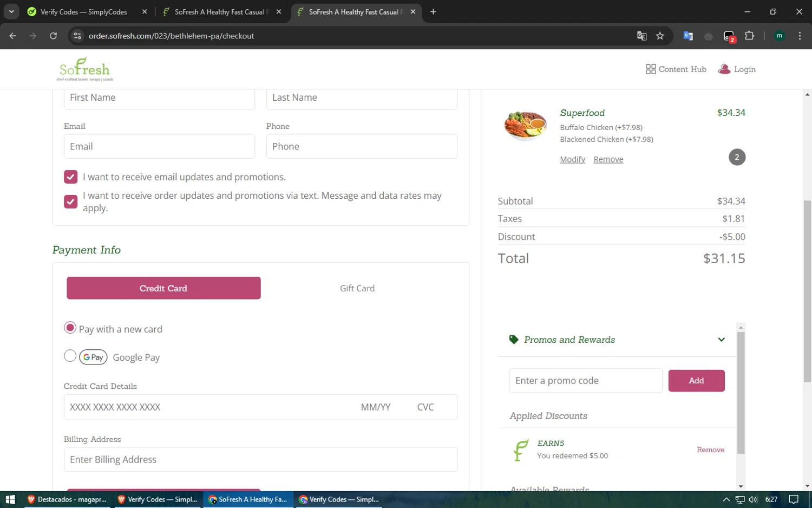Click the Promos and Rewards tag icon
Image resolution: width=812 pixels, height=508 pixels.
click(x=514, y=340)
